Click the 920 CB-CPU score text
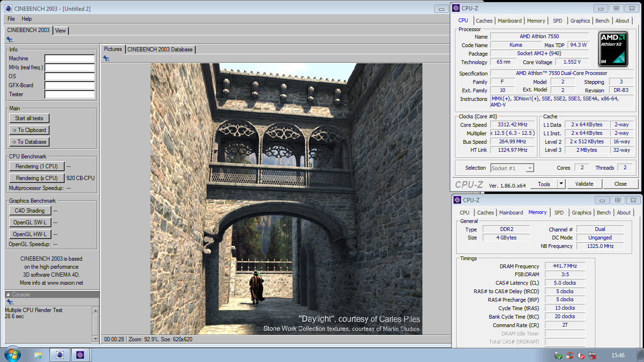Screen dimensions: 644x362 (x=81, y=178)
